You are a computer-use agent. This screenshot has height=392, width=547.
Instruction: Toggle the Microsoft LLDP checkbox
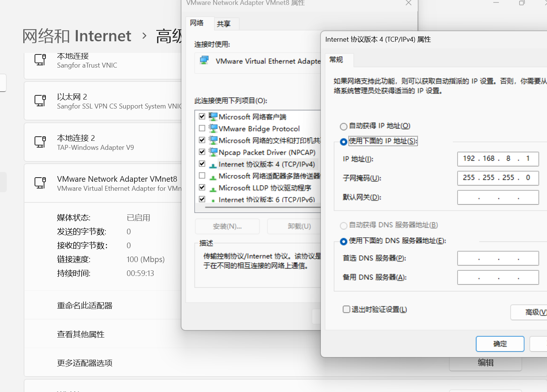point(202,187)
